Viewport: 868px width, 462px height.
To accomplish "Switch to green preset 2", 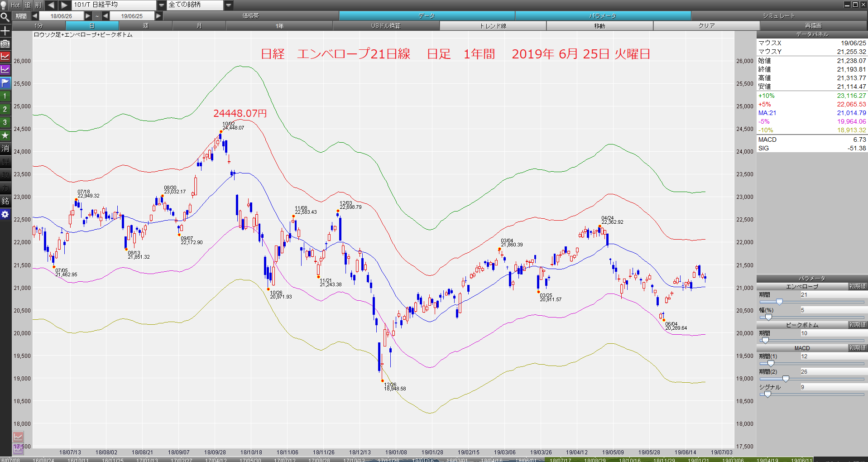I will [5, 109].
